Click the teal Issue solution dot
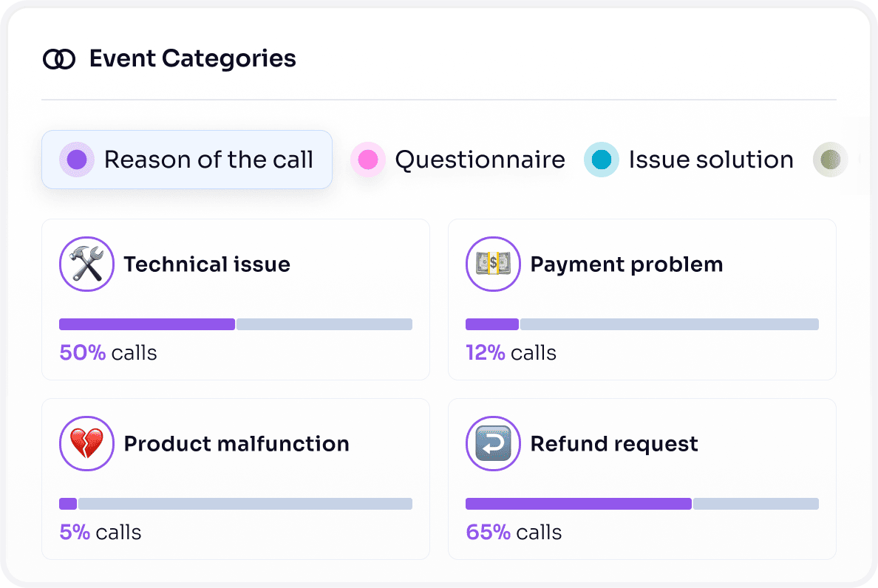 coord(602,160)
